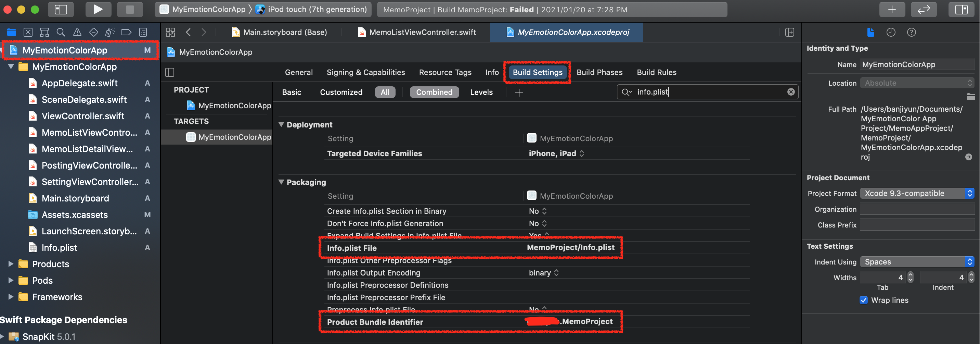Clear the info.plist search text
The height and width of the screenshot is (344, 980).
(791, 92)
